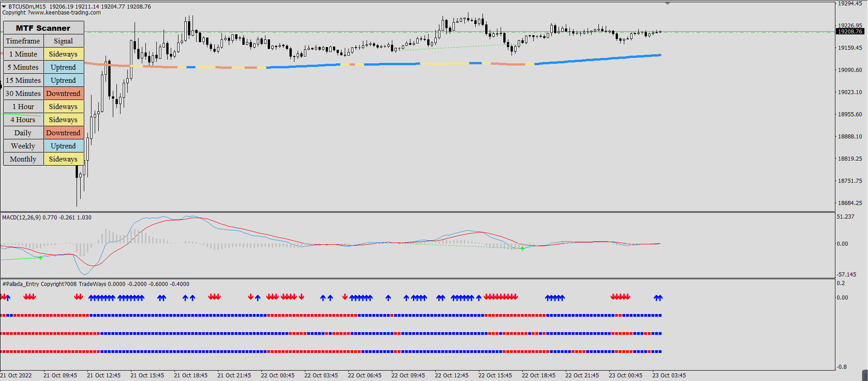Click the 18751.75 price scale value
868x381 pixels.
point(850,181)
